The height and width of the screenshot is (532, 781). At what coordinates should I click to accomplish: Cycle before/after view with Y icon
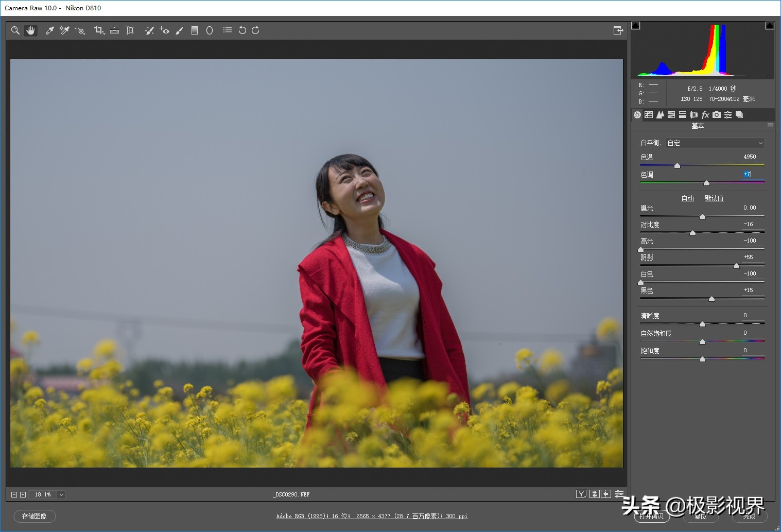[581, 494]
